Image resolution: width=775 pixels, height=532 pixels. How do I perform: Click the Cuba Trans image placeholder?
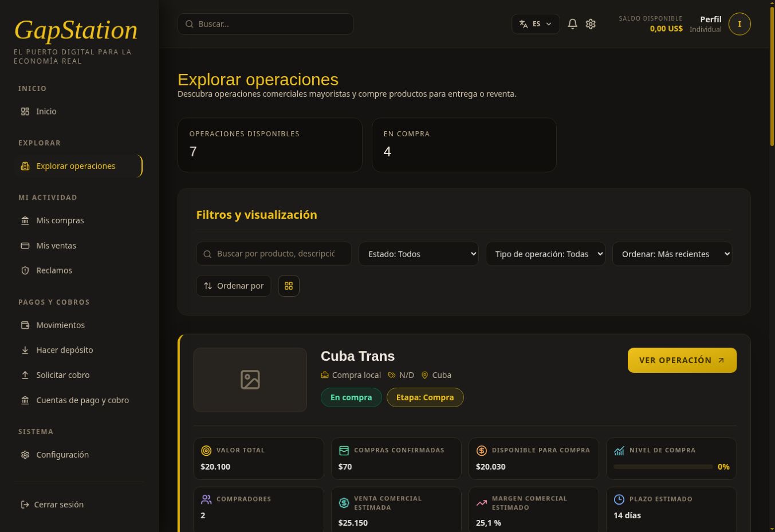click(x=250, y=380)
